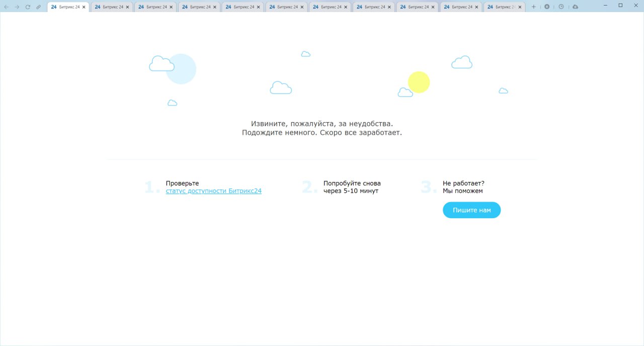Viewport: 644px width, 346px height.
Task: Click the text 'Мы поможем'
Action: point(463,191)
